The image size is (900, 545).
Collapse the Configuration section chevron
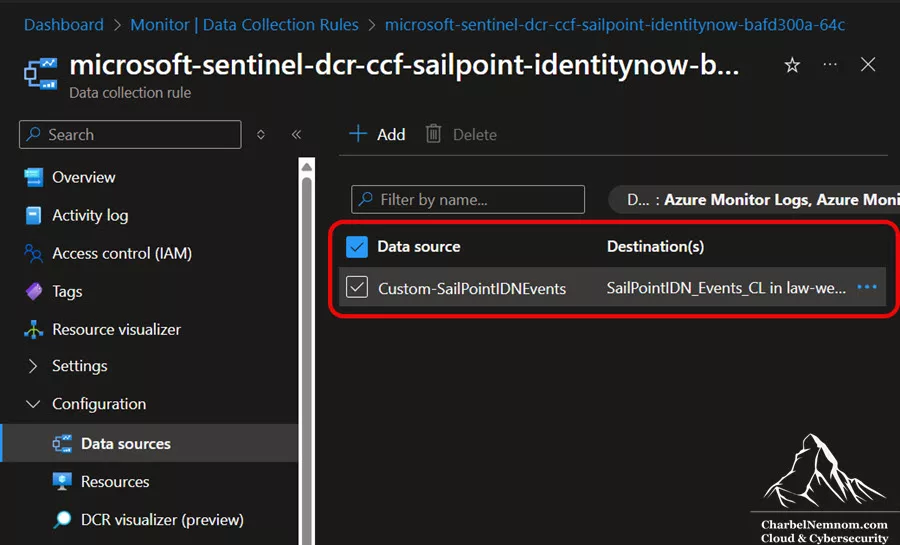click(x=33, y=404)
